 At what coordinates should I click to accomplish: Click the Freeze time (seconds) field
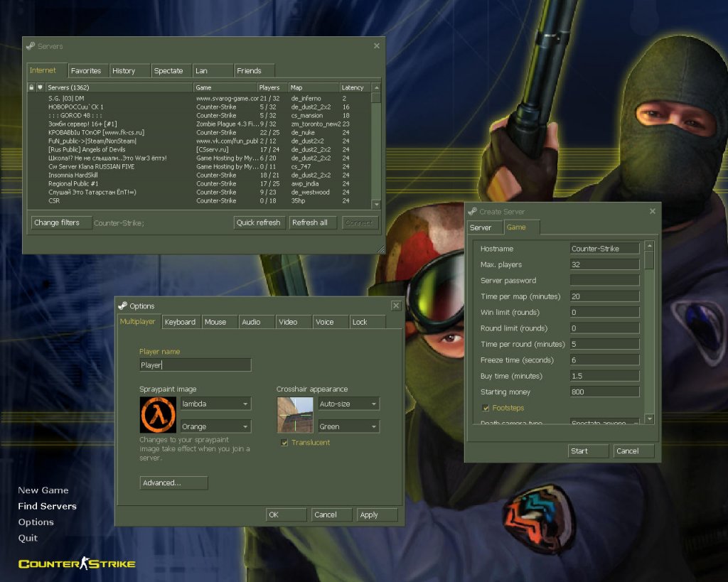pos(604,360)
